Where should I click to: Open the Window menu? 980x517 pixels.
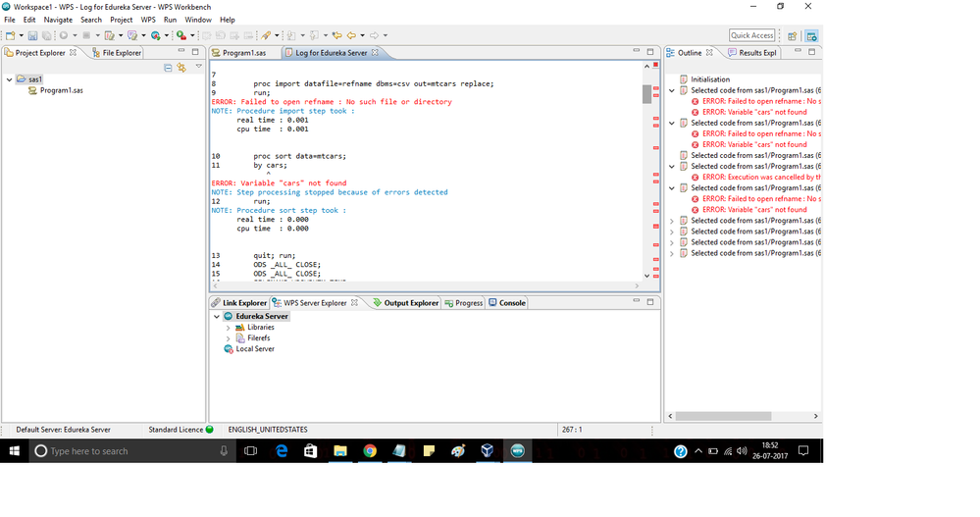click(x=198, y=20)
